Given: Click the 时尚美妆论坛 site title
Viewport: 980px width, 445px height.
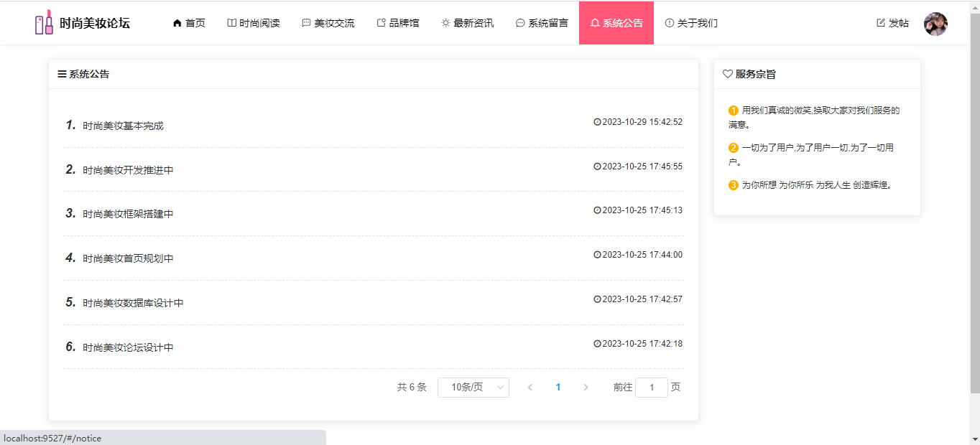Looking at the screenshot, I should pos(95,23).
